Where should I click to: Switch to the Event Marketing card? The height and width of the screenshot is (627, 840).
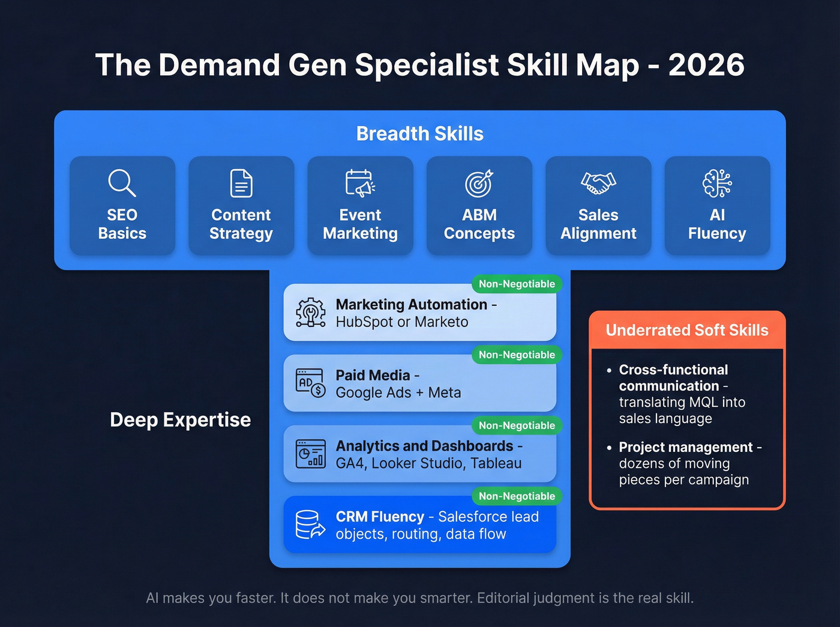(x=360, y=206)
